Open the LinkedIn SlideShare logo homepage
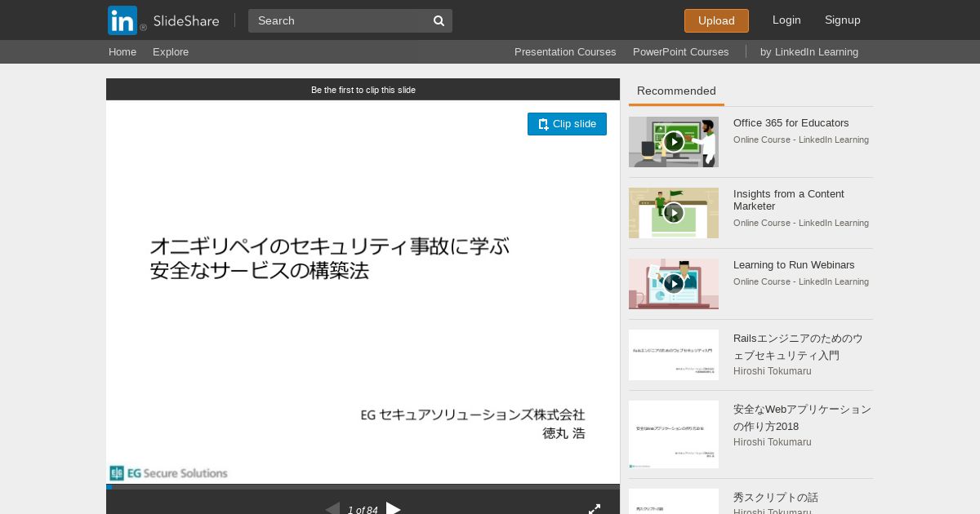The image size is (980, 514). (x=163, y=20)
